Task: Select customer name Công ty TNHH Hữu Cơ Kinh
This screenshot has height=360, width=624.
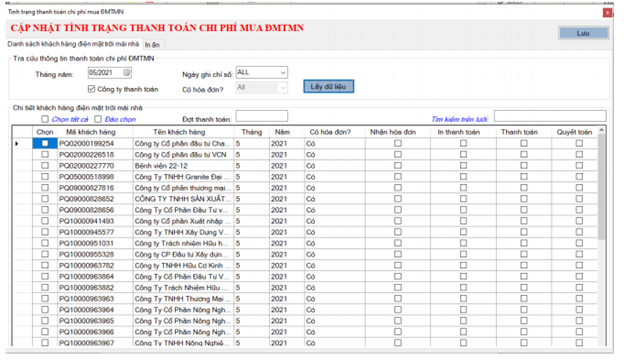Action: pyautogui.click(x=182, y=265)
